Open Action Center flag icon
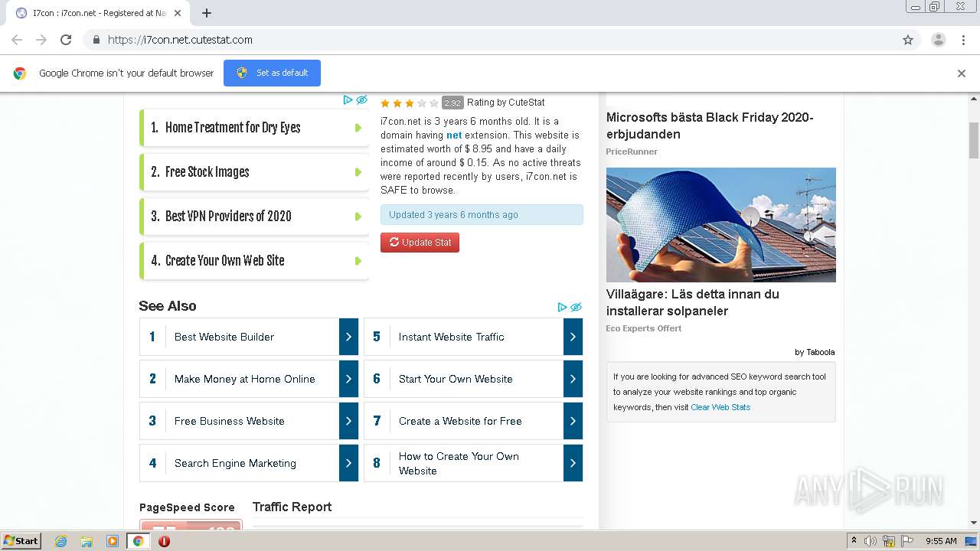The image size is (980, 551). (906, 541)
